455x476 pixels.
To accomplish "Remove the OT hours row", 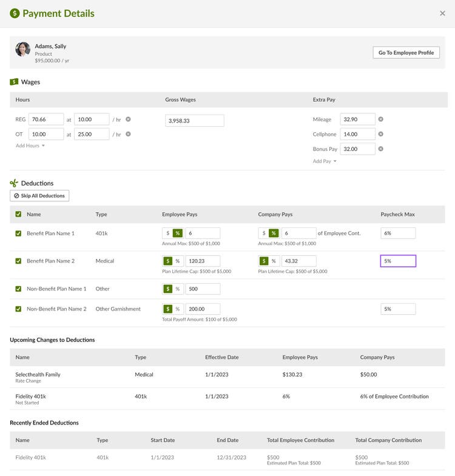I will coord(128,134).
